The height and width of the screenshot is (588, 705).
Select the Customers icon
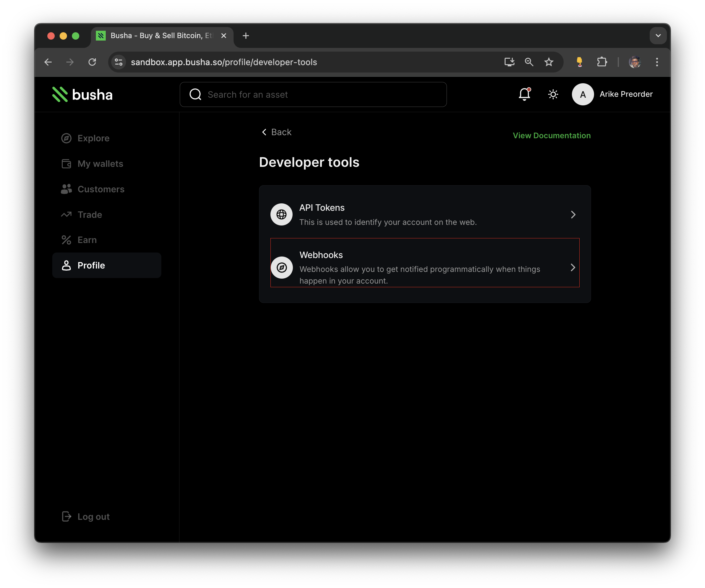(66, 189)
